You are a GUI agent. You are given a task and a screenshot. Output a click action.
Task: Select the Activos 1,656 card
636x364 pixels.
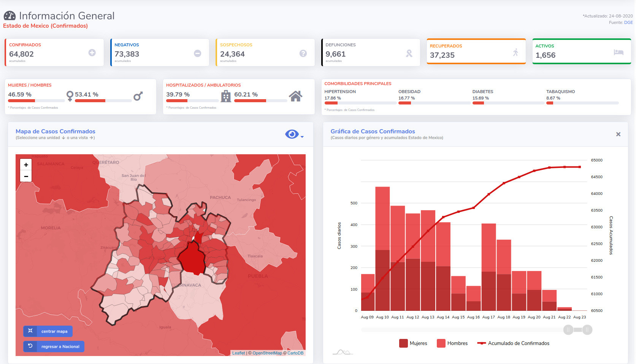tap(582, 51)
